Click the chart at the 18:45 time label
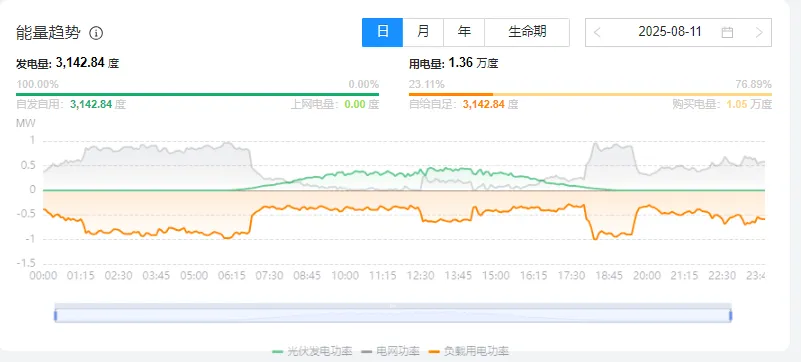The image size is (801, 362). click(609, 276)
